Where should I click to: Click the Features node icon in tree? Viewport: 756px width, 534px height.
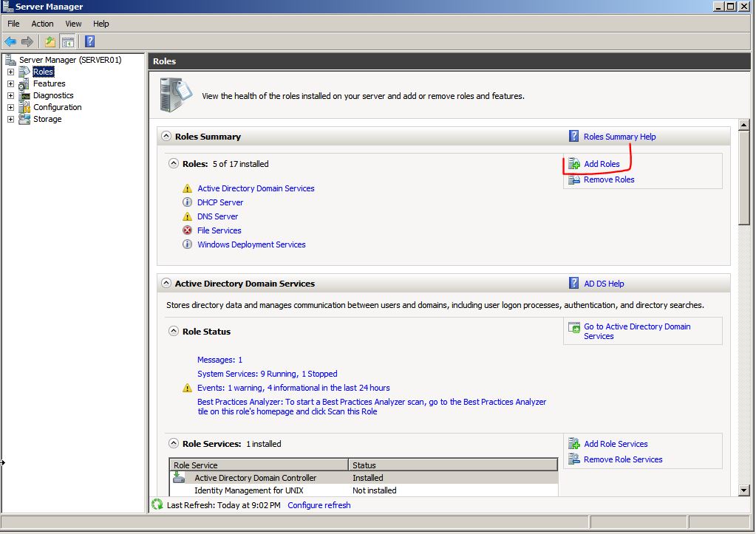click(x=24, y=84)
